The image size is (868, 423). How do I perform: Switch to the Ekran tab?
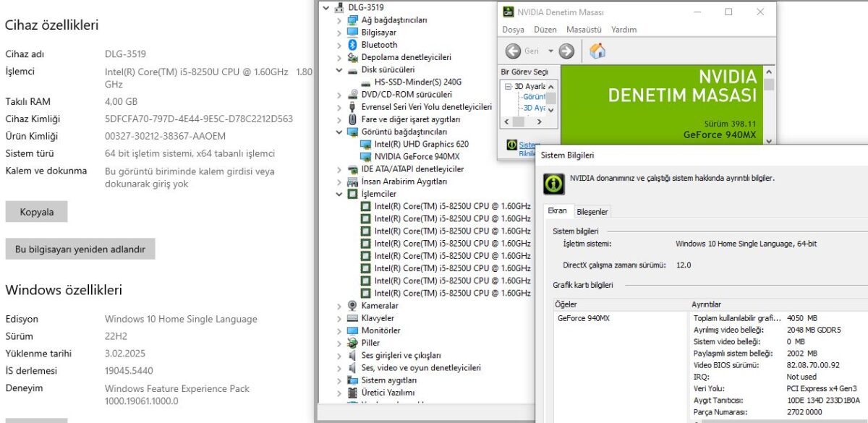click(x=557, y=210)
